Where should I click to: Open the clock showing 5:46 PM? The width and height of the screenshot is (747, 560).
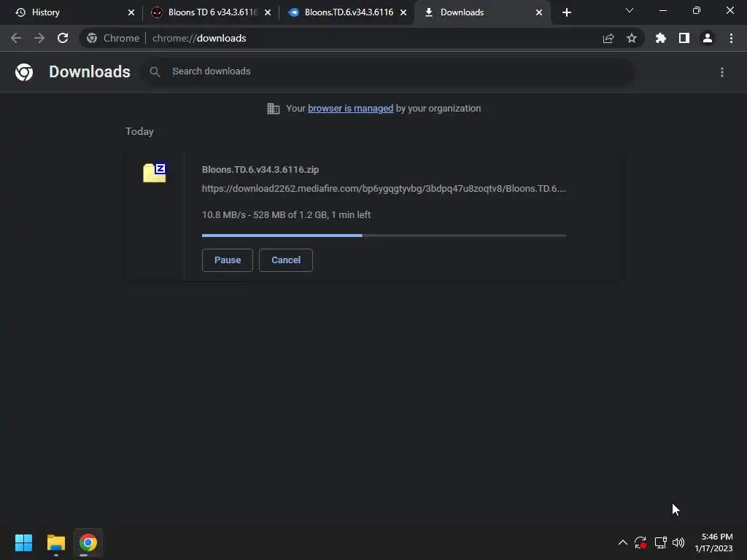(x=713, y=542)
